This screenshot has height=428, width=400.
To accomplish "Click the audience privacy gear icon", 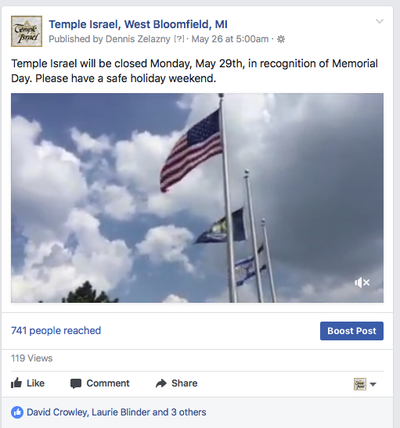I will (281, 39).
